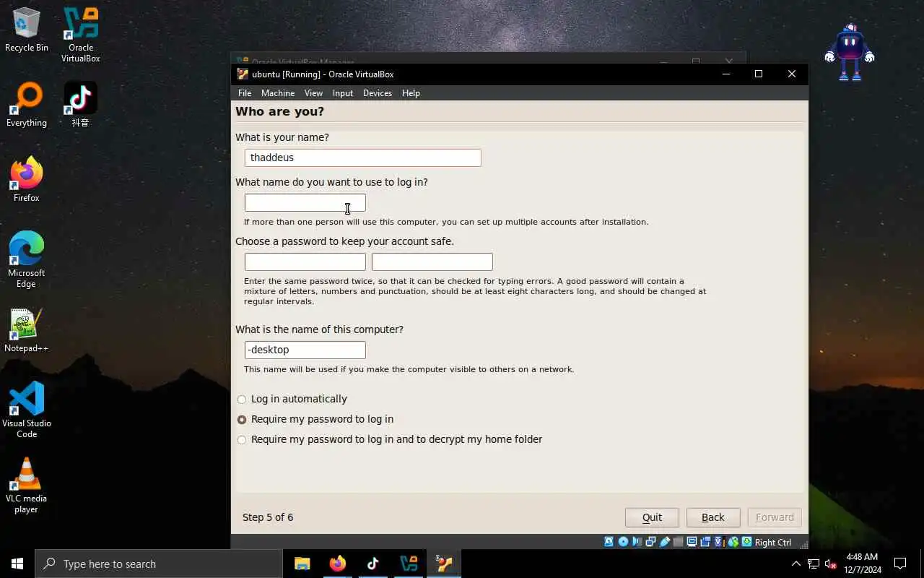Click the login name input field

[305, 202]
